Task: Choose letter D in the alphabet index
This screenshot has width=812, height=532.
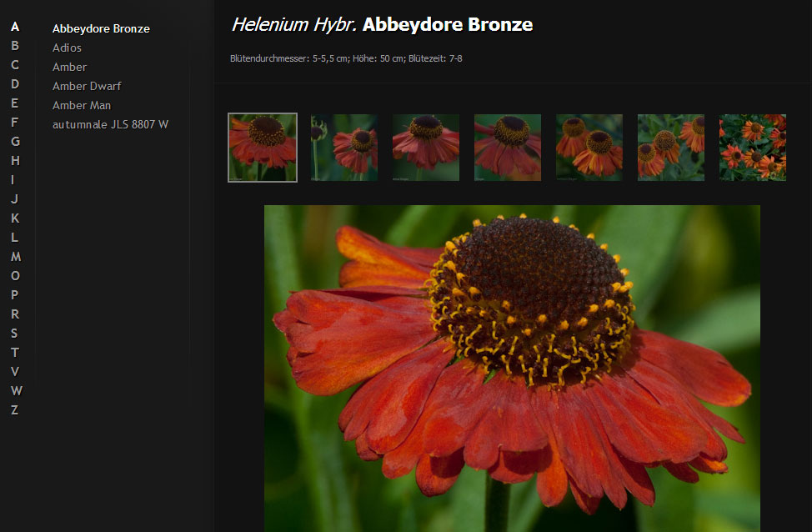Action: [15, 84]
